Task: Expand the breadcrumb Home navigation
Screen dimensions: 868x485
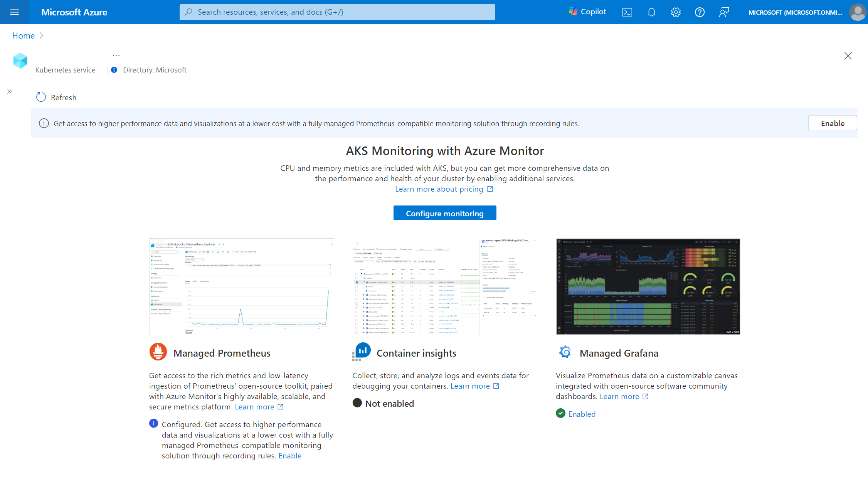Action: 42,35
